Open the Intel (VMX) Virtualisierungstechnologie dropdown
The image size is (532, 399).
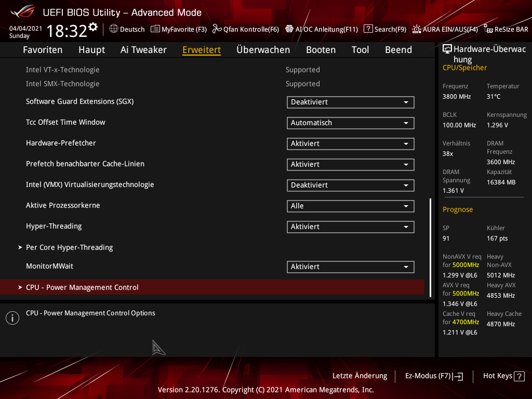pos(351,185)
